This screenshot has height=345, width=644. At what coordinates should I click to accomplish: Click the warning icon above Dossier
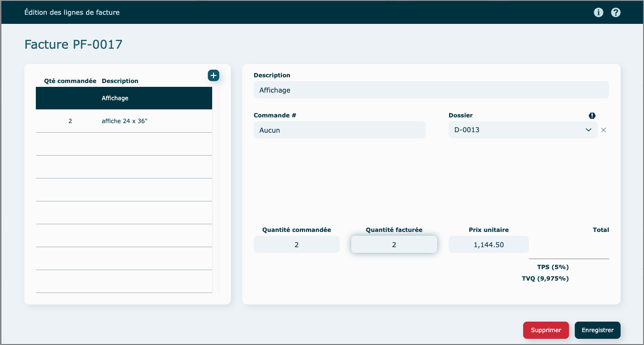coord(592,115)
